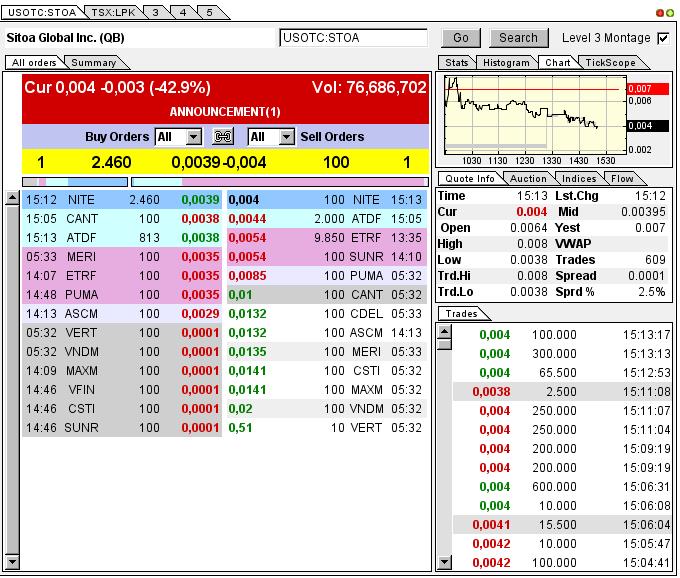Click the Mid value 0.00395
This screenshot has height=578, width=680.
tap(643, 212)
